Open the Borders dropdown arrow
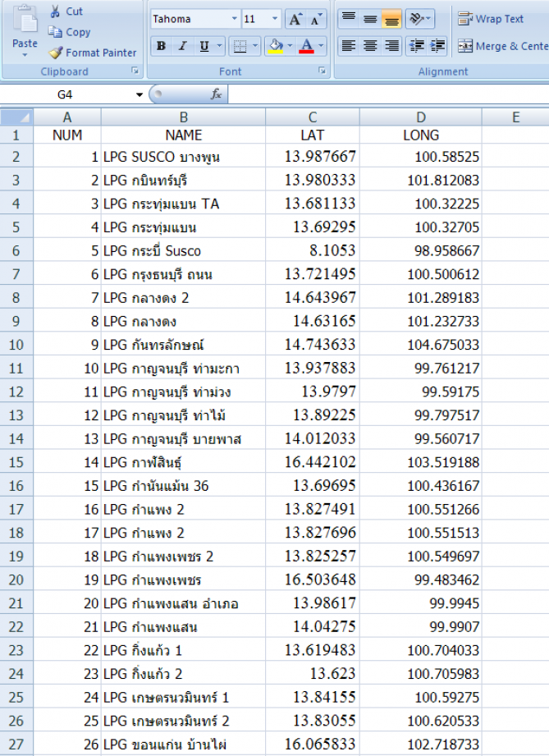This screenshot has width=549, height=756. tap(255, 46)
